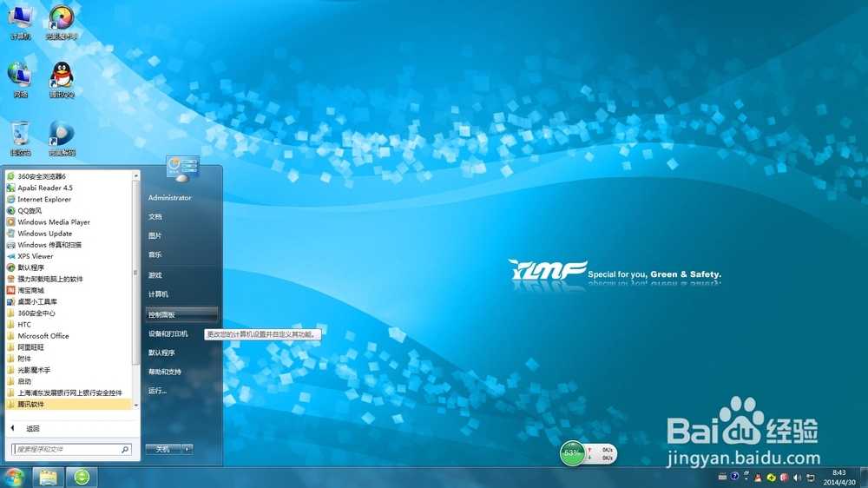Screen dimensions: 868x488
Task: Open 文档 from the Start menu
Action: click(x=181, y=216)
